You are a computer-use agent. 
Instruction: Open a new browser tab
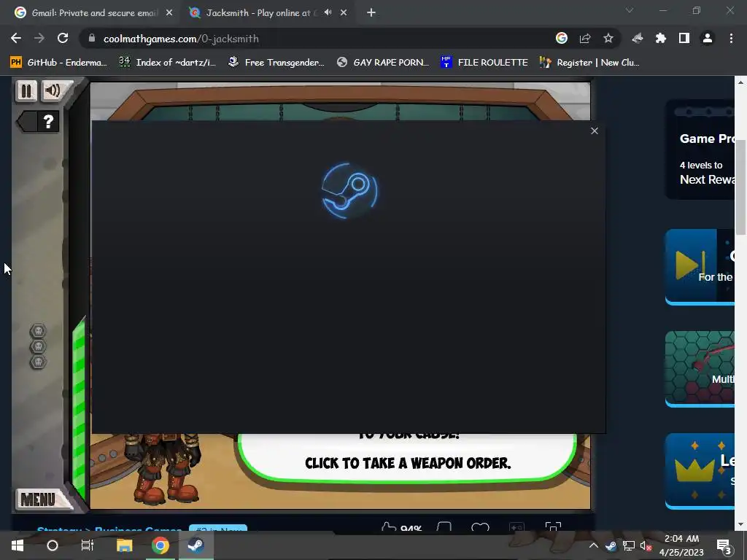click(x=371, y=13)
